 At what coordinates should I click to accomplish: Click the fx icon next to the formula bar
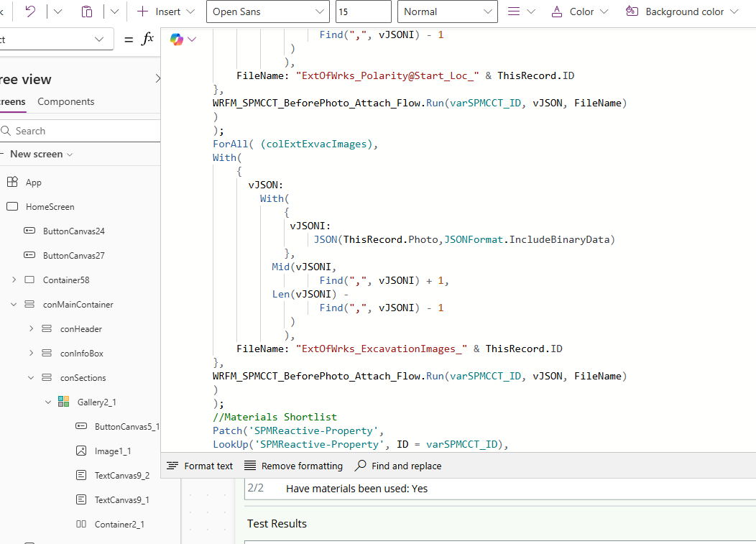[147, 40]
